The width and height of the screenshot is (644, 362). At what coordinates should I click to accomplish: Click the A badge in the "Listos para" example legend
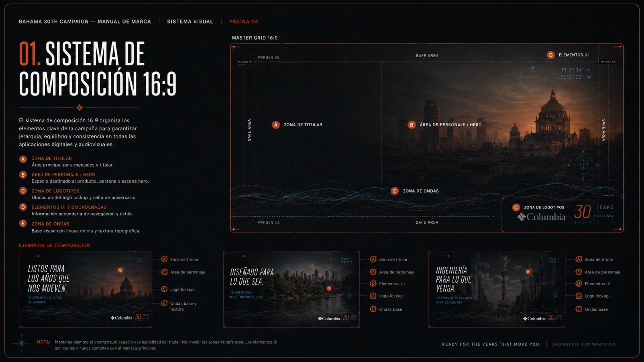[164, 259]
